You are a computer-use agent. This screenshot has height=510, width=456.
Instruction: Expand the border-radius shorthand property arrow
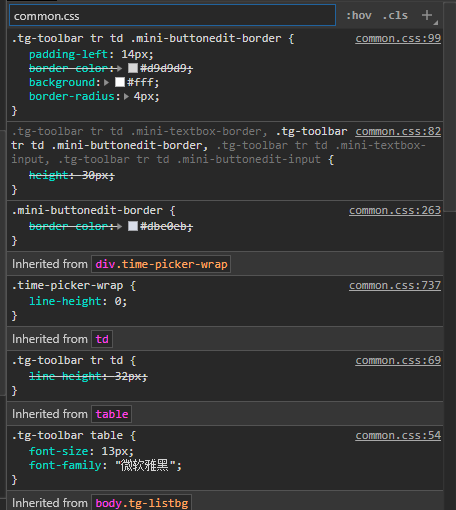pos(126,96)
